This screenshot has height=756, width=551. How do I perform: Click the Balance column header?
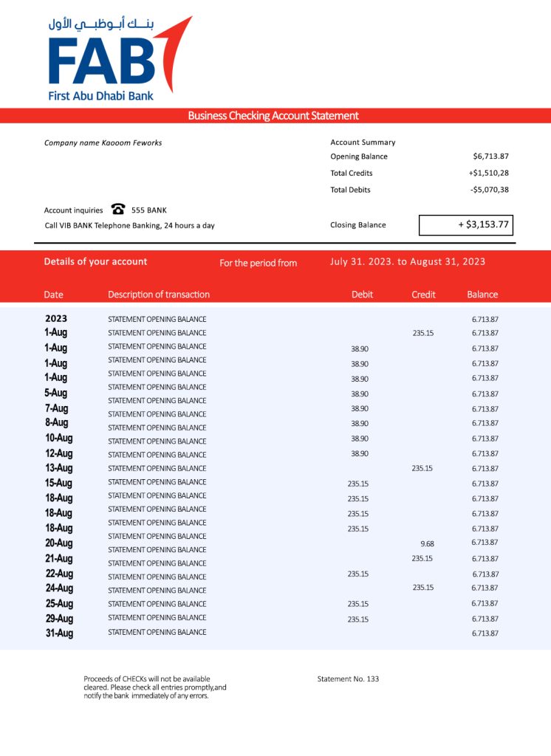482,295
